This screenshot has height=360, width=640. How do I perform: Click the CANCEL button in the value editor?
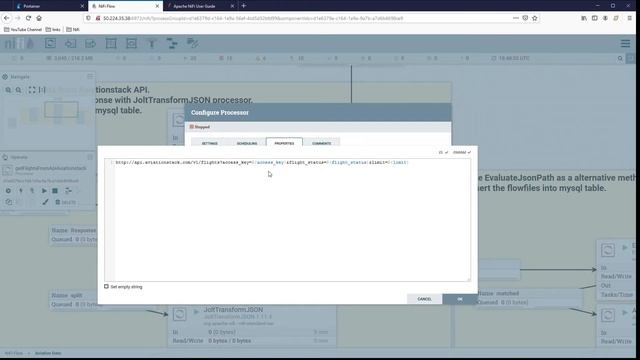[424, 299]
